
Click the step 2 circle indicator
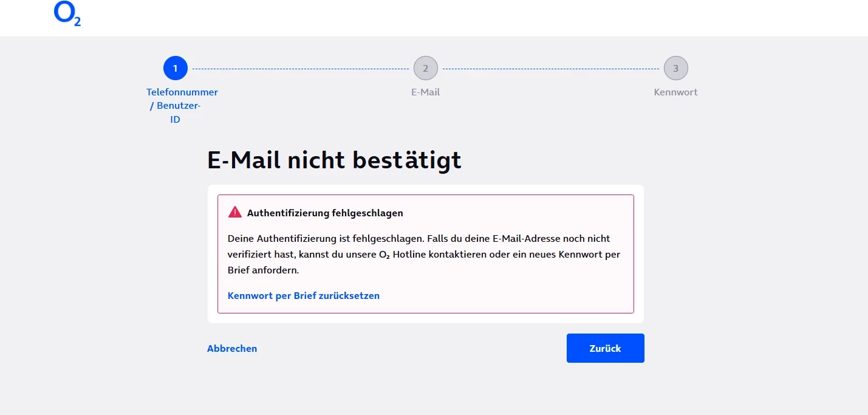click(425, 69)
